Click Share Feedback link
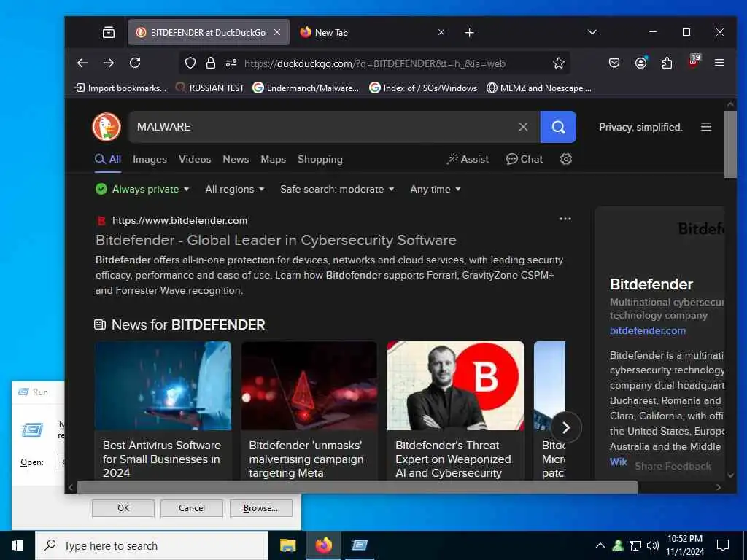747x560 pixels. [x=673, y=466]
